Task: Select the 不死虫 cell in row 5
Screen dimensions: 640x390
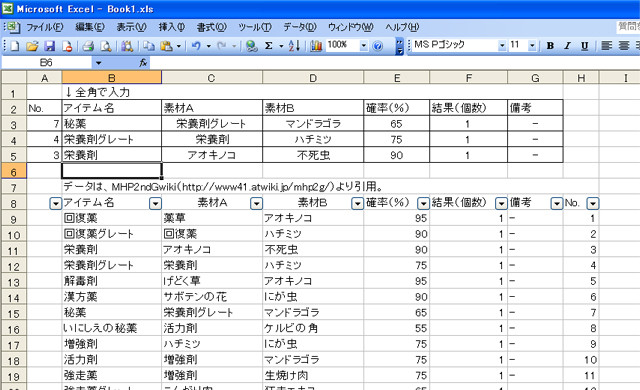Action: [313, 155]
